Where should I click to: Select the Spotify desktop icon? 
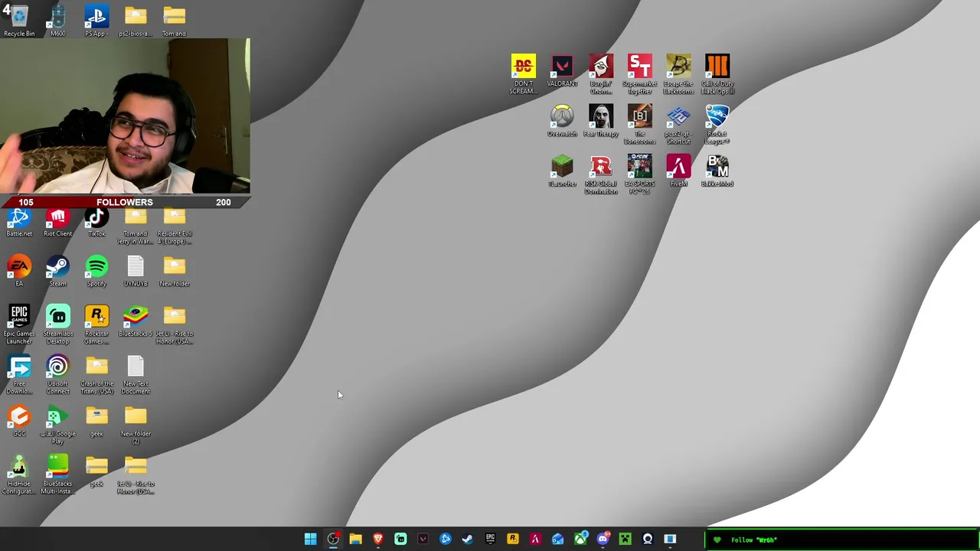96,271
